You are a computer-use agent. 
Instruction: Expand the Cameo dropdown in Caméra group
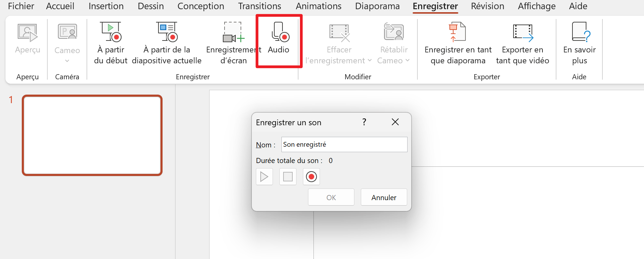67,61
